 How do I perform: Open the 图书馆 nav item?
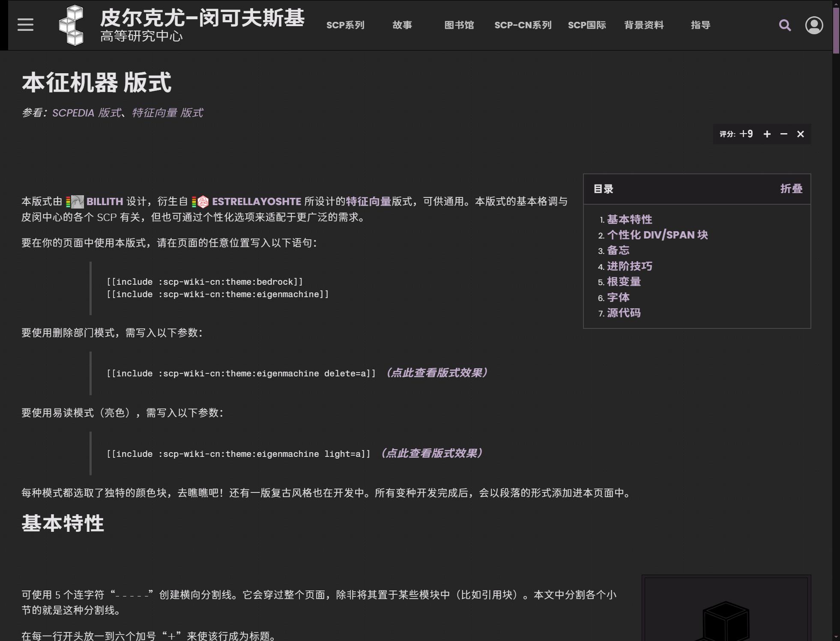tap(459, 25)
